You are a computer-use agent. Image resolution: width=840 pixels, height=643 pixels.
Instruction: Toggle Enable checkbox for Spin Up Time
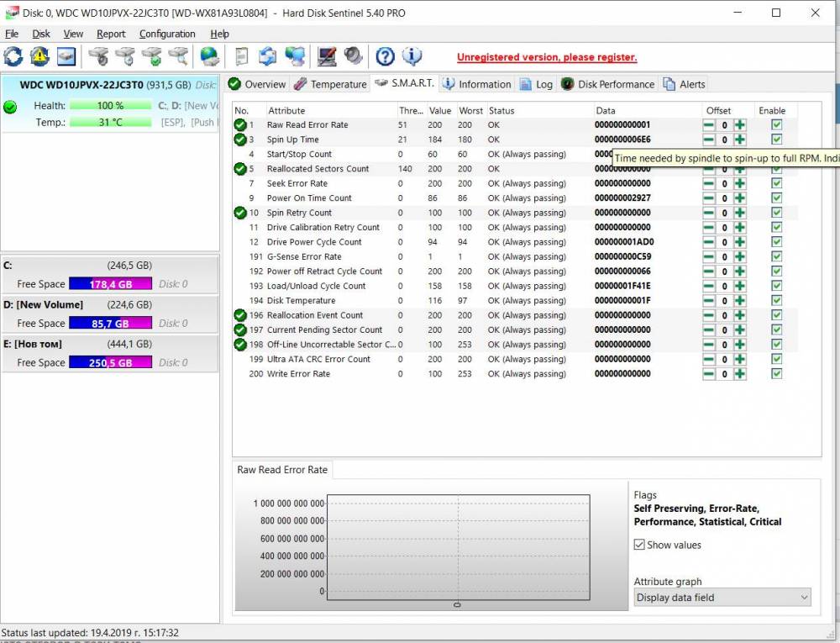coord(776,140)
